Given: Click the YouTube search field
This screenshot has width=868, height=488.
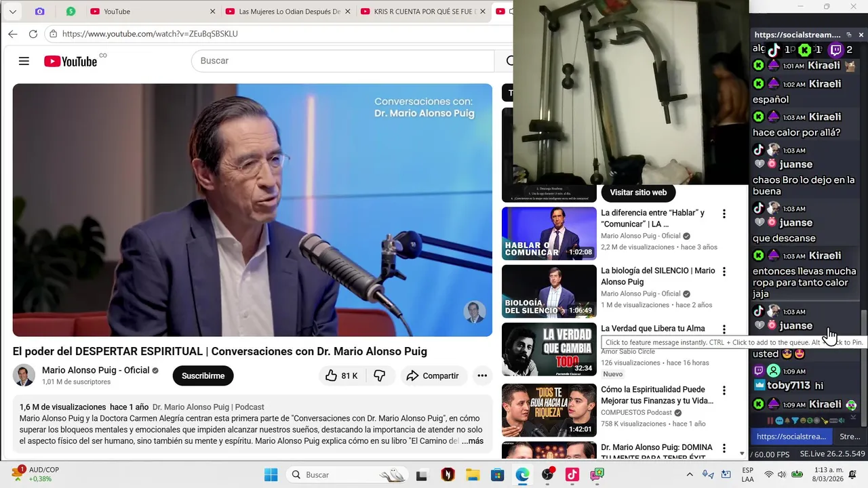Looking at the screenshot, I should tap(343, 61).
